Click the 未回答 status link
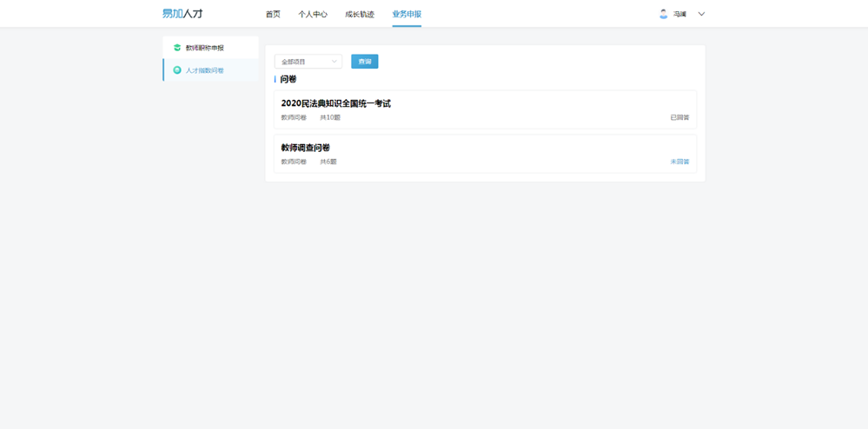Viewport: 868px width, 429px height. pyautogui.click(x=679, y=162)
